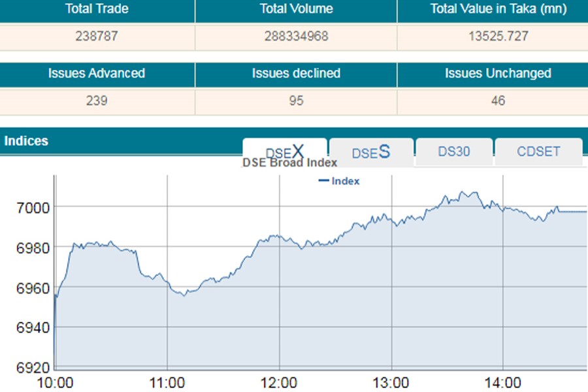
Task: Click the total volume value 288334968
Action: pyautogui.click(x=296, y=37)
